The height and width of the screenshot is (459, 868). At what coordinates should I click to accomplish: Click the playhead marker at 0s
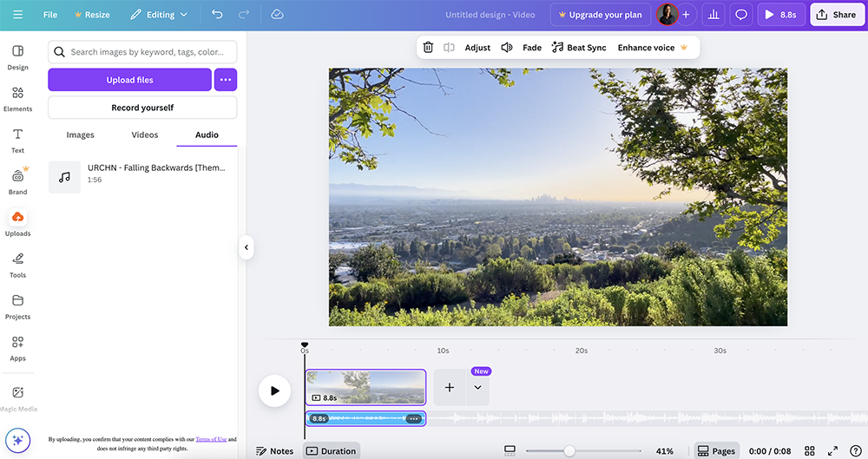click(x=305, y=345)
